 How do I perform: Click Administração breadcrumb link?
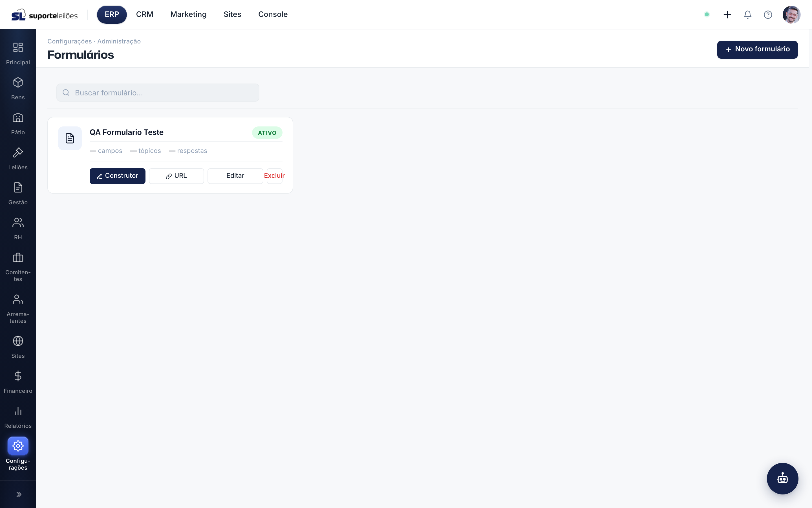pyautogui.click(x=119, y=41)
